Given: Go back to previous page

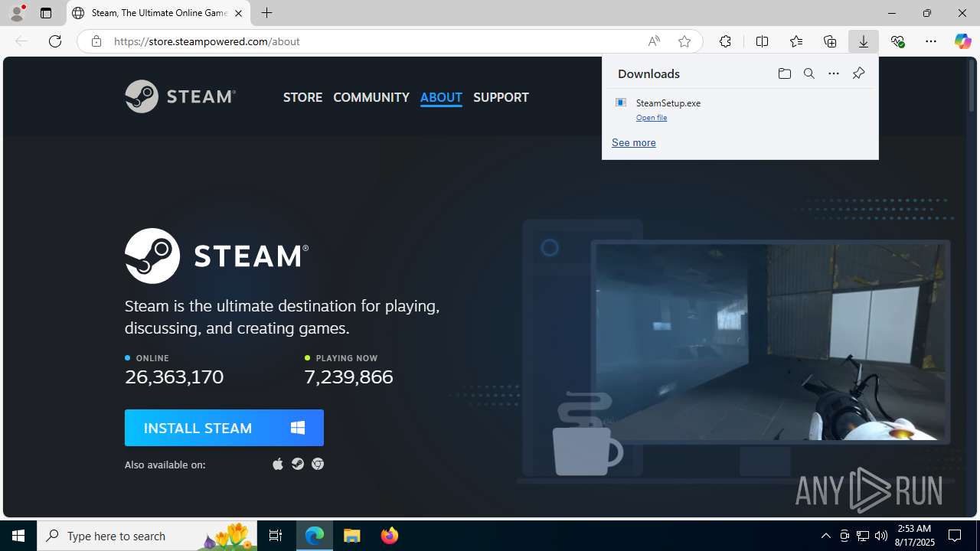Looking at the screenshot, I should tap(21, 41).
